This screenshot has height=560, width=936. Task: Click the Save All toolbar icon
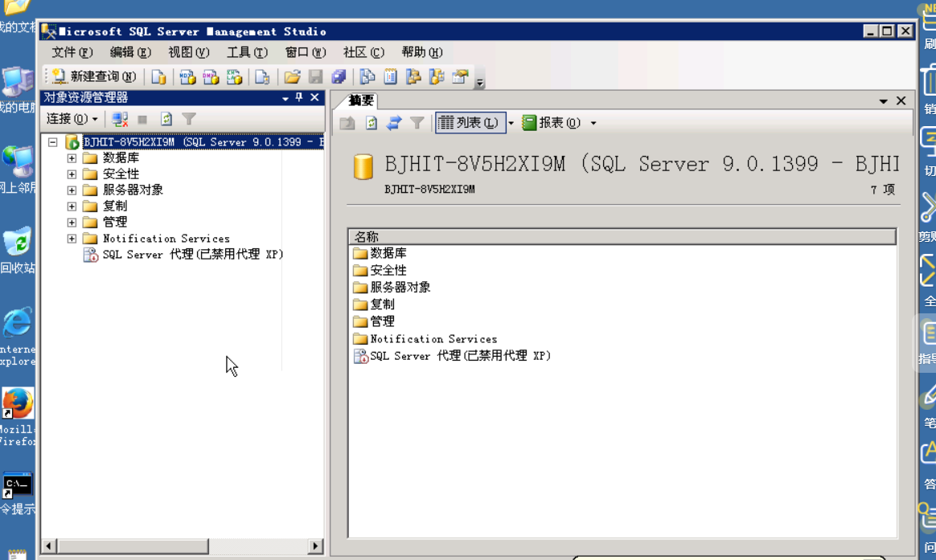coord(339,76)
